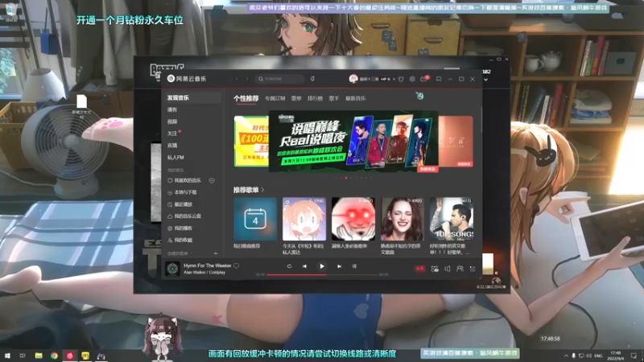Screen dimensions: 644x362
Task: Open the sound effects icon
Action: pos(435,269)
